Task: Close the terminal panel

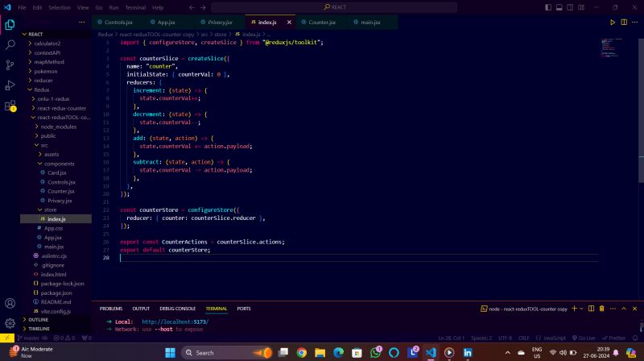Action: pyautogui.click(x=634, y=309)
